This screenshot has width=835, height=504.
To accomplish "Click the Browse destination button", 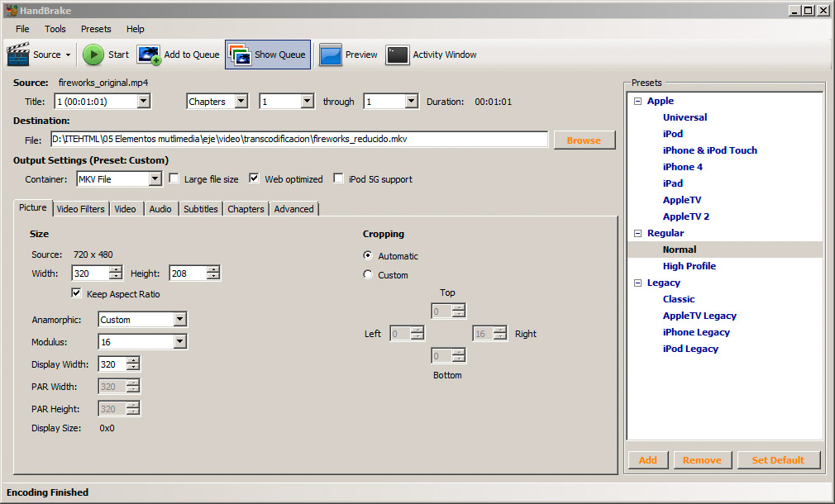I will pos(584,140).
